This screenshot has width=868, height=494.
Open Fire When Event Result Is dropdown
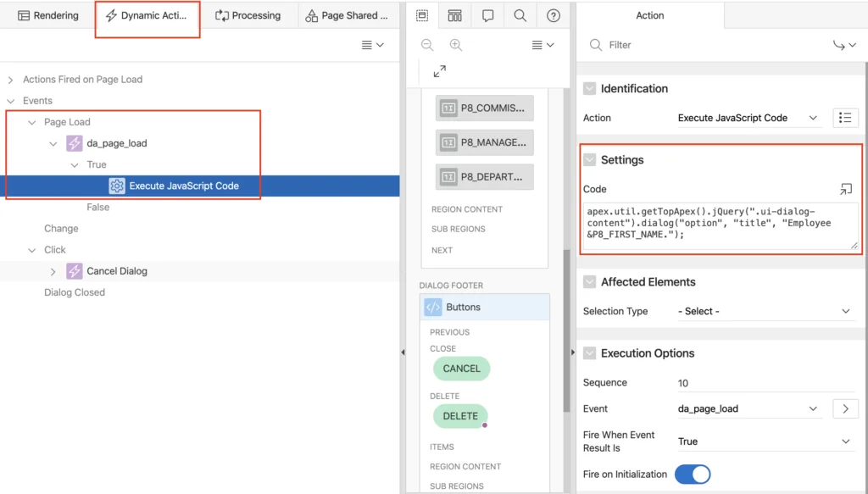point(765,441)
